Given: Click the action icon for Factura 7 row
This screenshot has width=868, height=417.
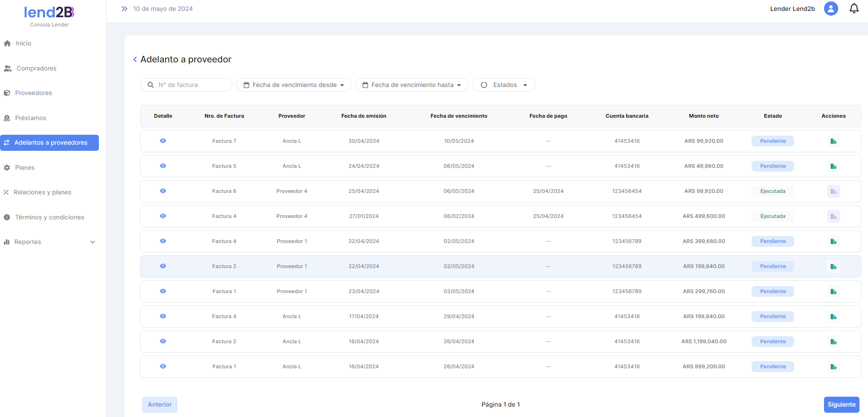Looking at the screenshot, I should [x=833, y=141].
